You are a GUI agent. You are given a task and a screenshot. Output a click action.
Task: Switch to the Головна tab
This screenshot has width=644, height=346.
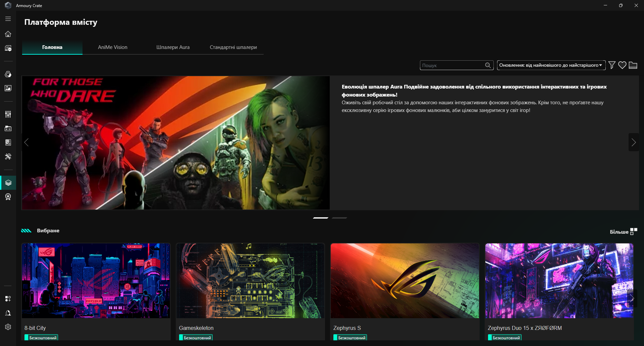pos(52,47)
